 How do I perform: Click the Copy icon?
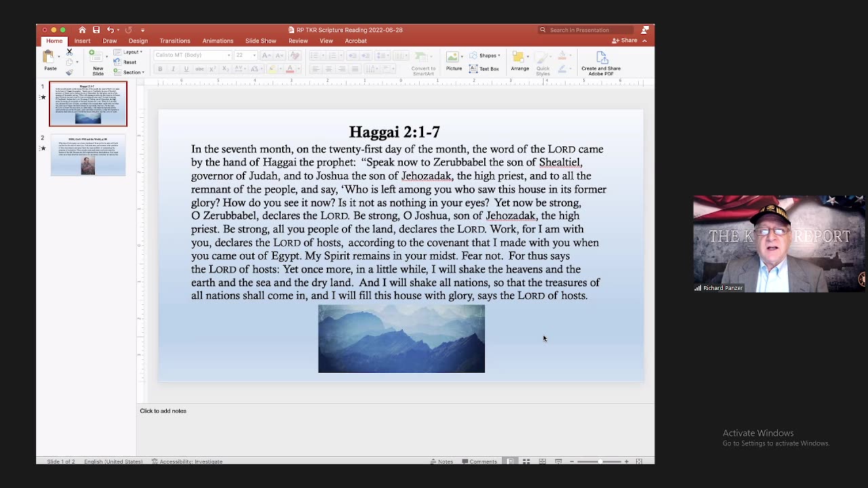click(x=69, y=62)
